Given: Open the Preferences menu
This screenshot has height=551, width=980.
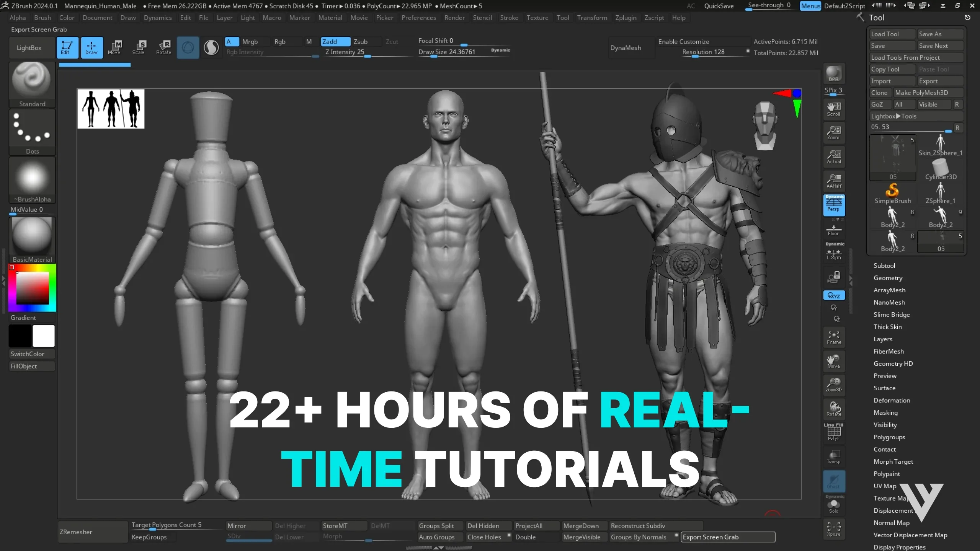Looking at the screenshot, I should coord(419,18).
